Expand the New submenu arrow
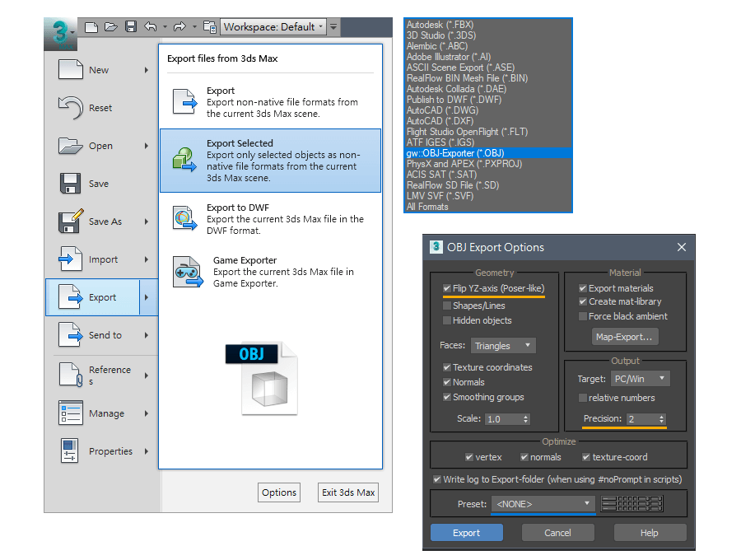 (147, 70)
